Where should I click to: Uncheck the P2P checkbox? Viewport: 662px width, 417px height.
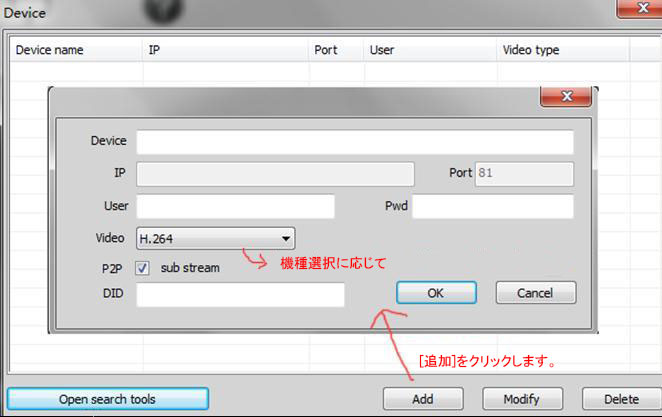(x=142, y=268)
